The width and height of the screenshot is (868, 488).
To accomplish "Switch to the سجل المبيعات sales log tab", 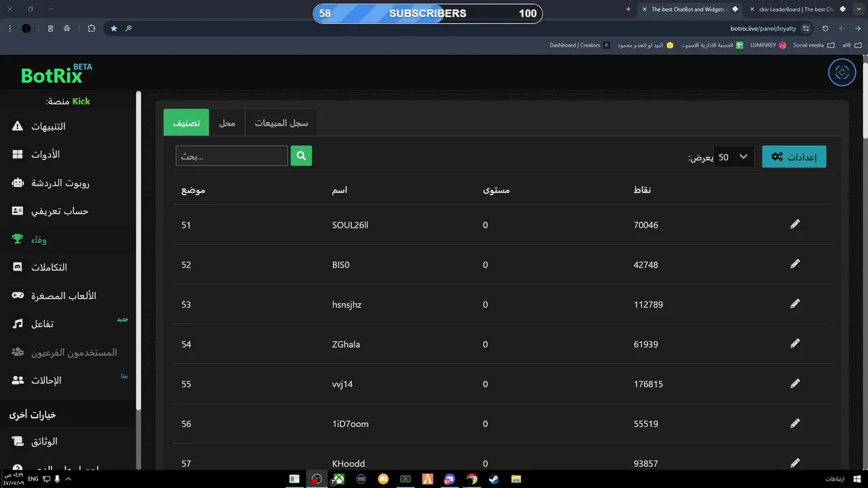I will [x=281, y=123].
